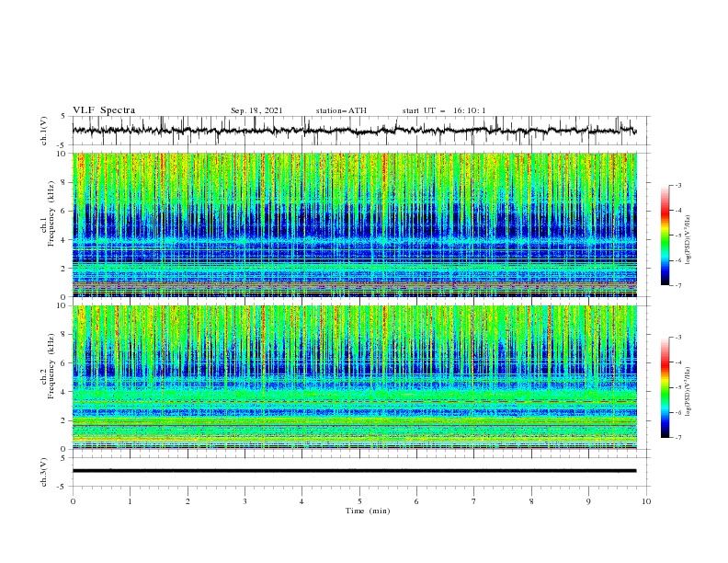The width and height of the screenshot is (728, 563).
Task: Click the "ch.1(V)" waveform axis label
Action: pyautogui.click(x=44, y=131)
